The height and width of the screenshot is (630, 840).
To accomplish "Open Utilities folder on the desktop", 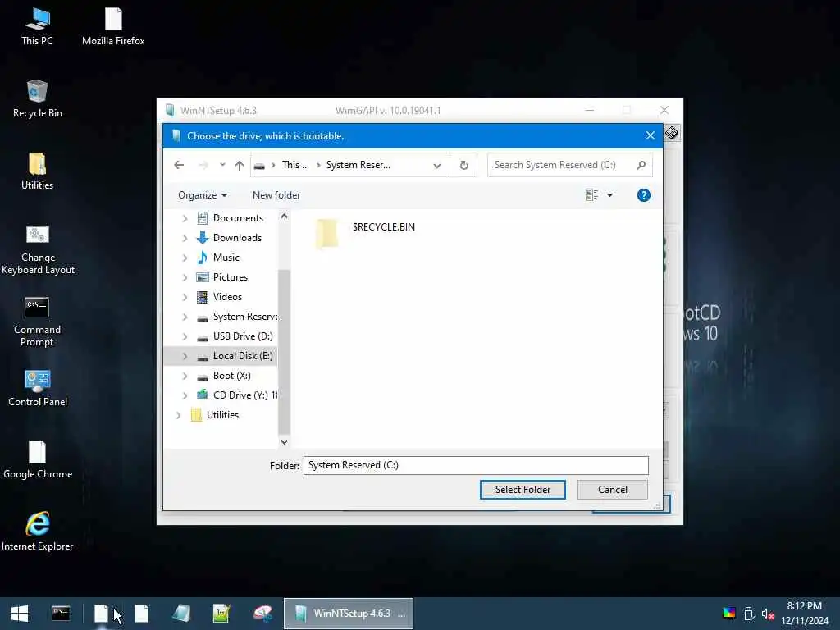I will [x=37, y=171].
